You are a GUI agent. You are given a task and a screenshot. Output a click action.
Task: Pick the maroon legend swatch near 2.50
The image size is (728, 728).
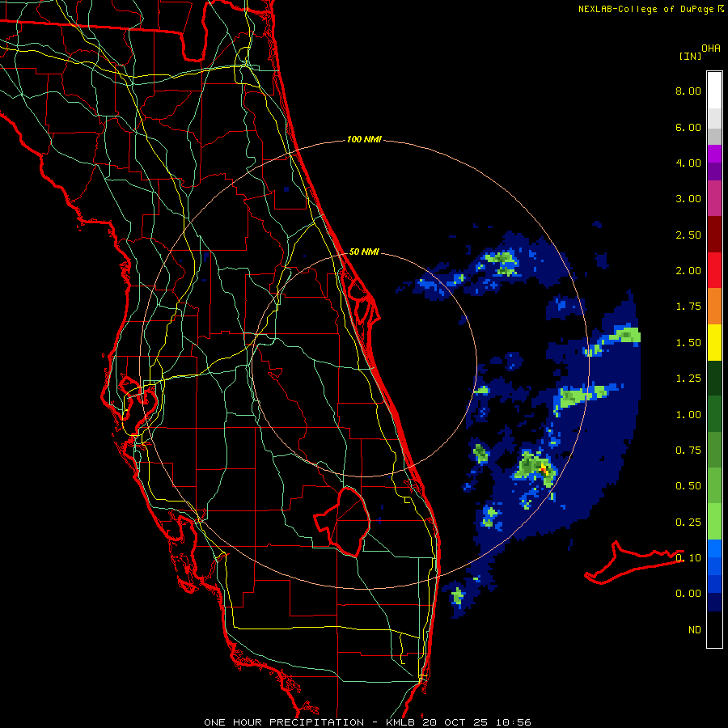(x=714, y=235)
